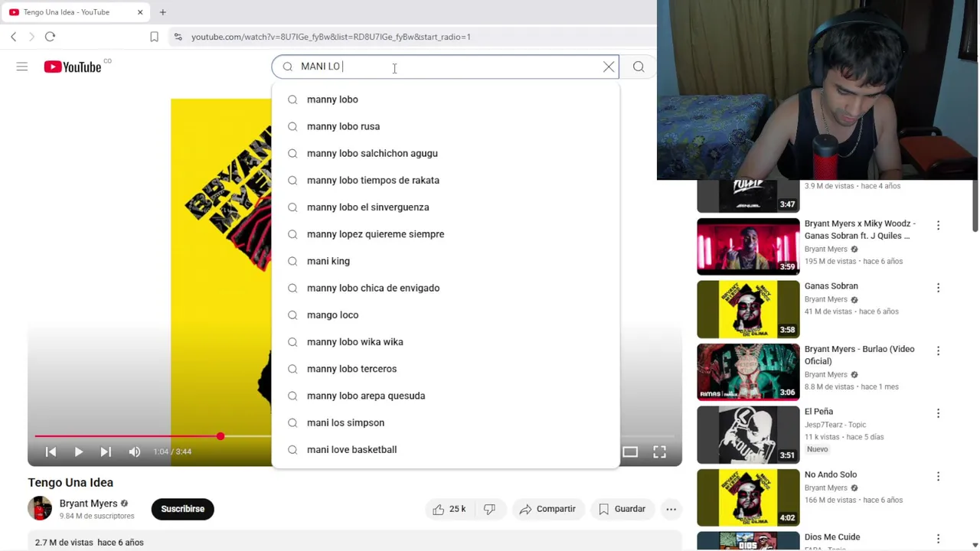980x551 pixels.
Task: Choose suggestion "manny lobo"
Action: [x=446, y=99]
